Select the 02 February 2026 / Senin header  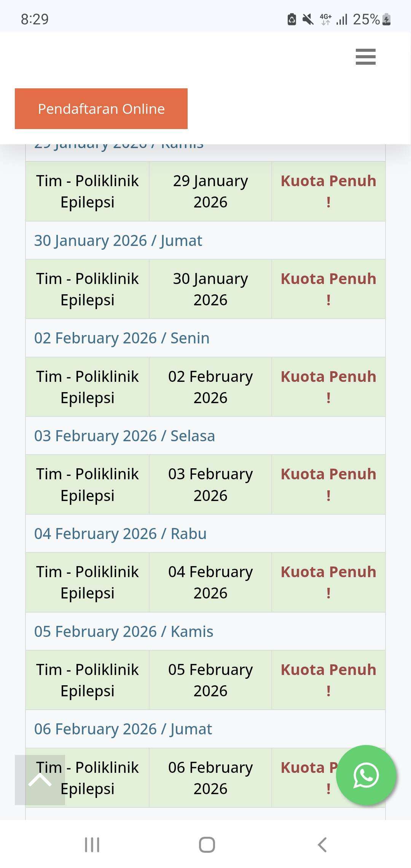122,338
